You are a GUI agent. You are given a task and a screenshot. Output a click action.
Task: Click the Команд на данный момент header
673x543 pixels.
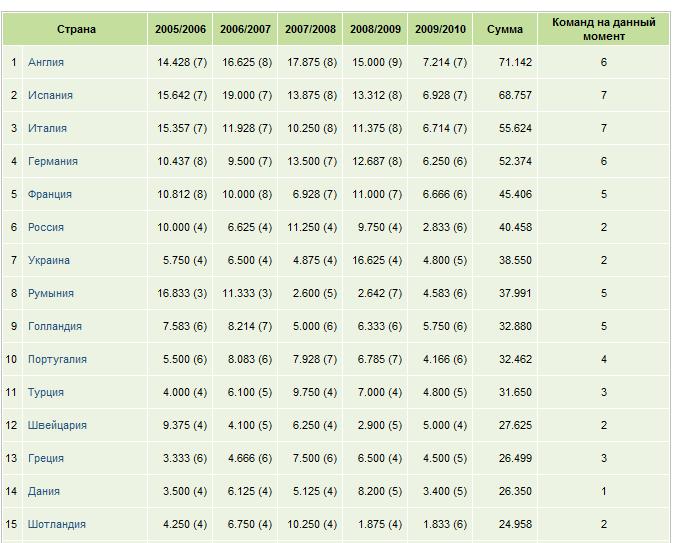(604, 29)
